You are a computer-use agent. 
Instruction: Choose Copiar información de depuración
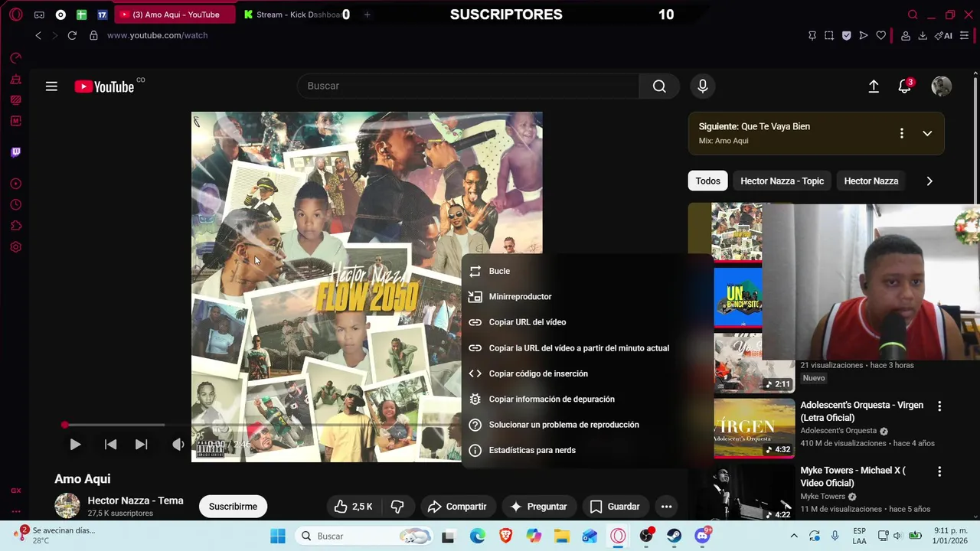tap(587, 399)
